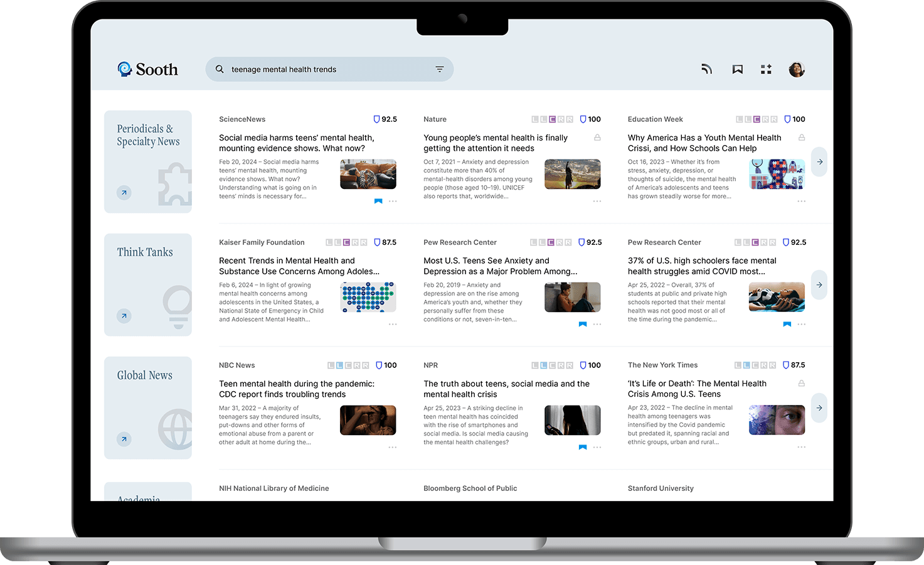Open more options on Kaiser Family Foundation article

[393, 325]
